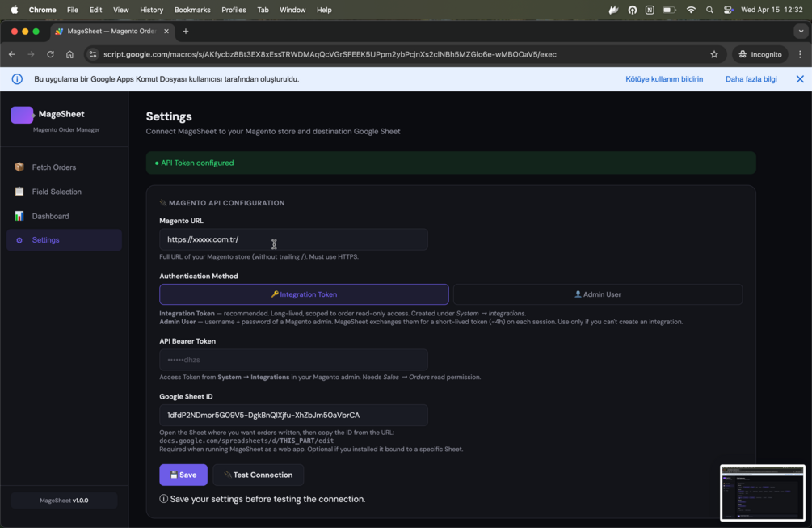Open Chrome's three-dot options menu

tap(800, 54)
